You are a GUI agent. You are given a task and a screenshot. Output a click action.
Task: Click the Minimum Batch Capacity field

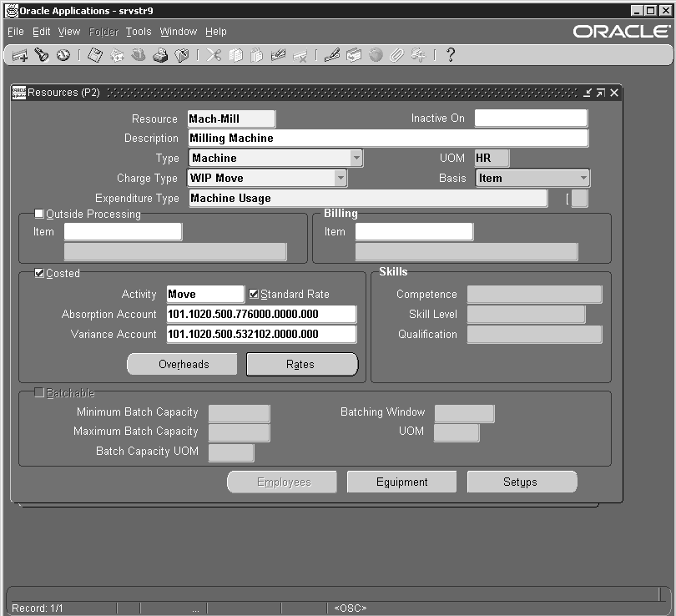click(239, 413)
